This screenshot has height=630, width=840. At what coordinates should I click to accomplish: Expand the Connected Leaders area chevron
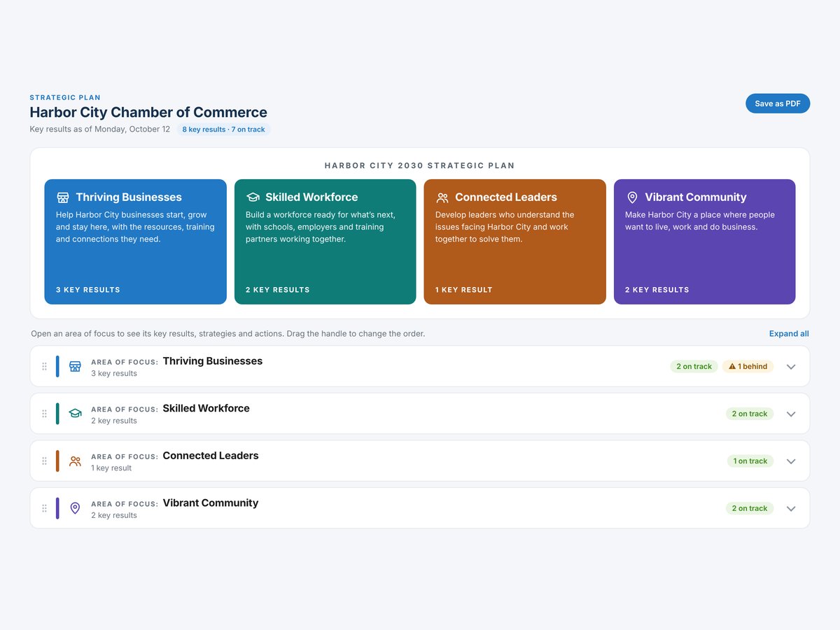click(x=791, y=461)
